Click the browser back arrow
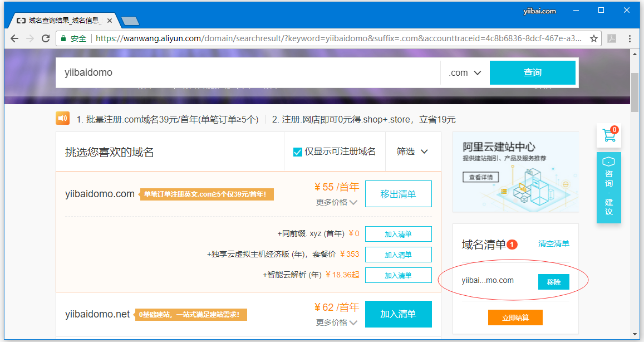 pos(14,38)
